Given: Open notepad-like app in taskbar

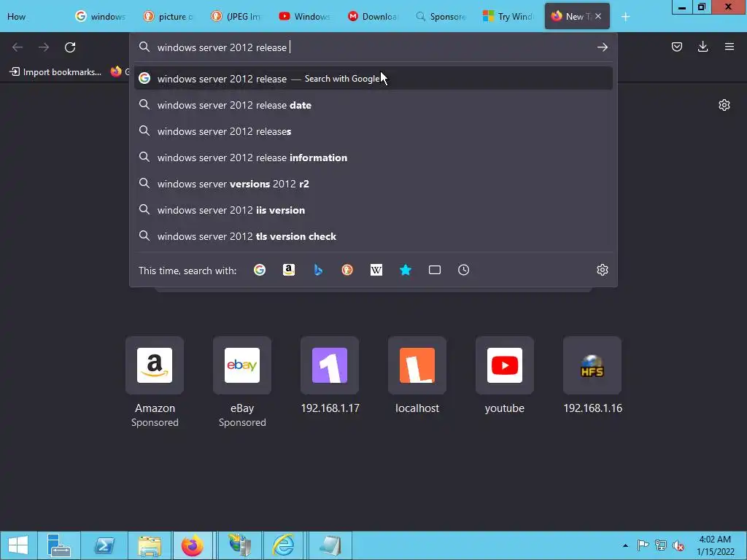Looking at the screenshot, I should point(330,545).
